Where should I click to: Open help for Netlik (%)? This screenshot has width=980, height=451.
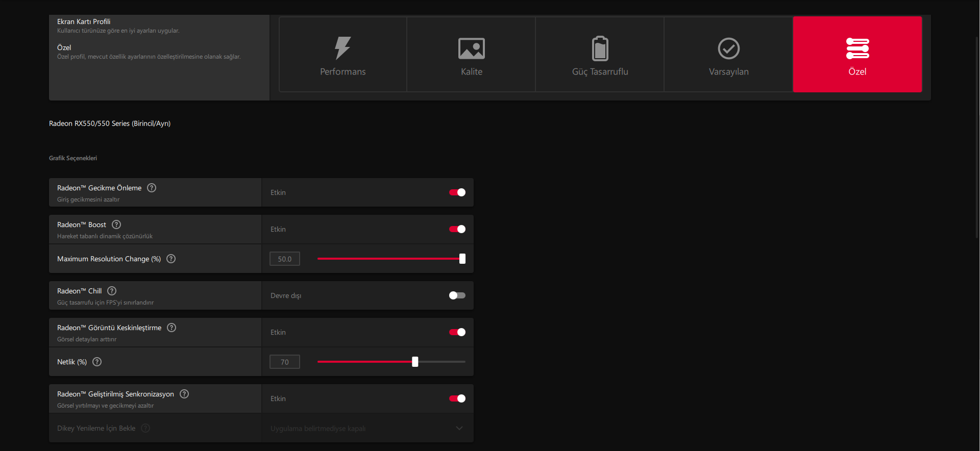click(x=97, y=362)
